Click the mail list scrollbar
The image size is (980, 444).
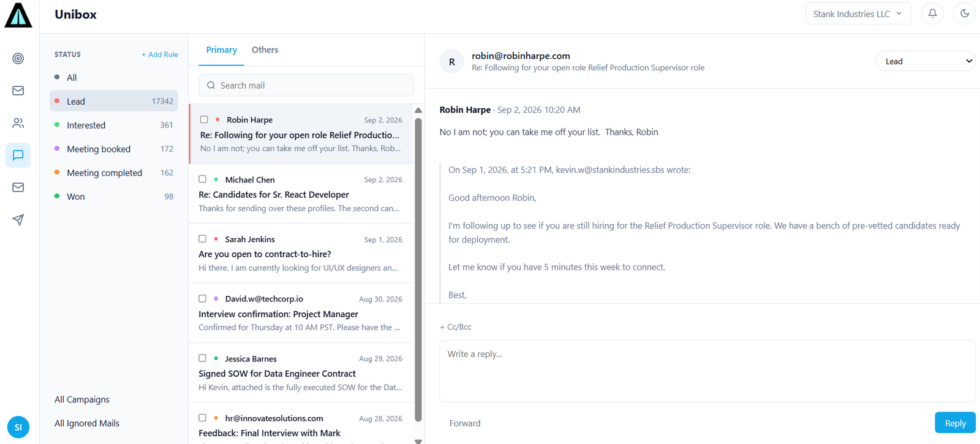pos(418,269)
